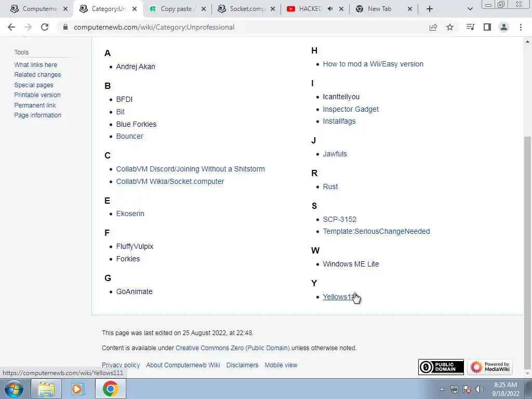Open the FluffyVulpix page
Screen dimensions: 532x399
135,246
